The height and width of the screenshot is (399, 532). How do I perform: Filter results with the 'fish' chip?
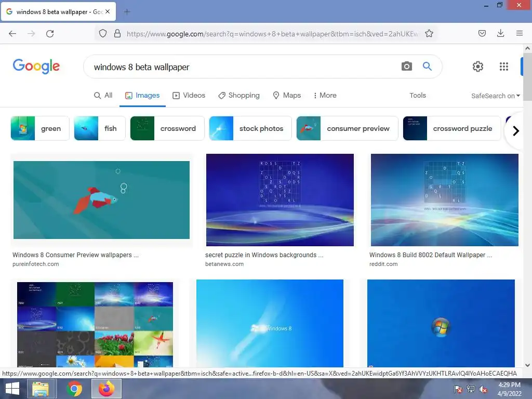[x=100, y=128]
